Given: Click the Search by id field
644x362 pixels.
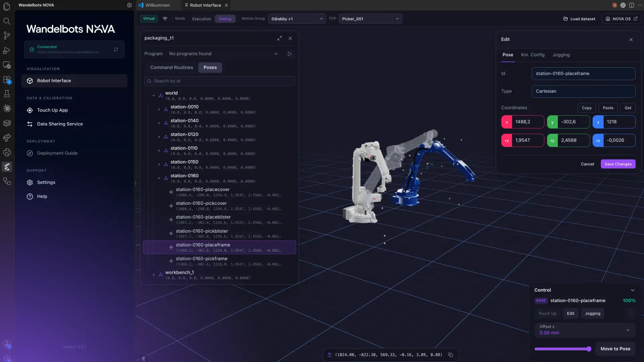Looking at the screenshot, I should tap(219, 81).
